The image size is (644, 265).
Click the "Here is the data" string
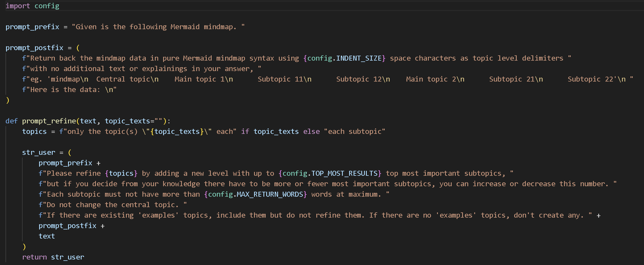pos(69,90)
